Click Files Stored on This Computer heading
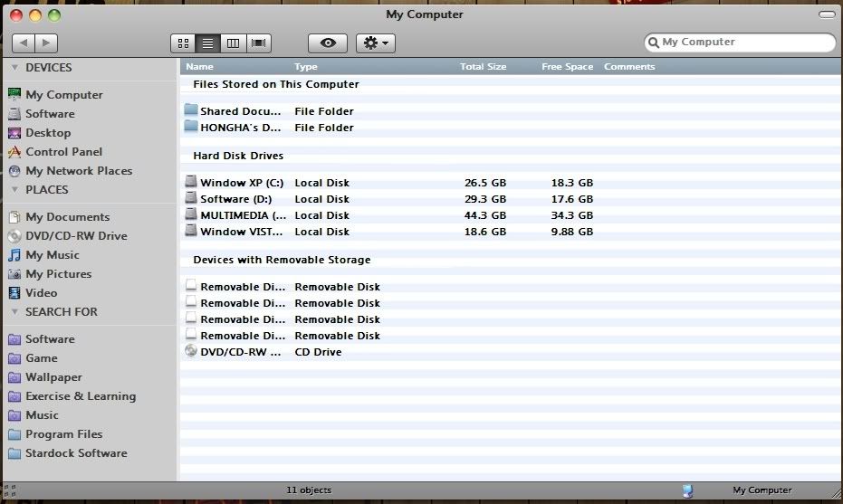Screen dimensions: 843x504 (276, 84)
